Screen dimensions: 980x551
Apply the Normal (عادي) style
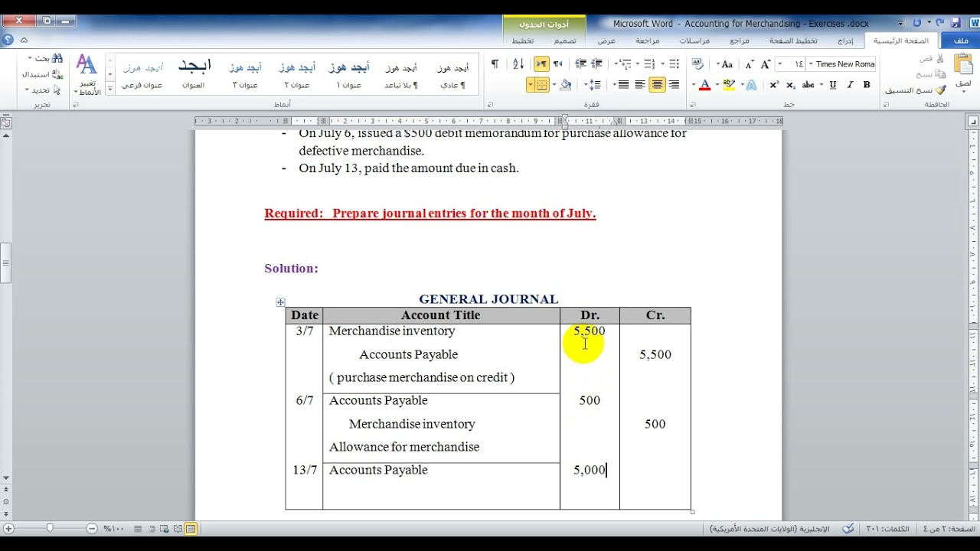coord(453,75)
